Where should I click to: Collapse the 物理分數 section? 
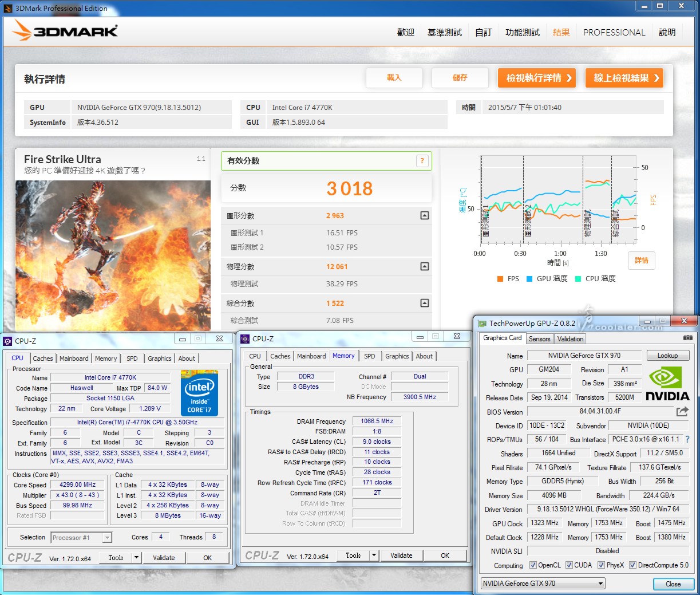click(x=424, y=266)
